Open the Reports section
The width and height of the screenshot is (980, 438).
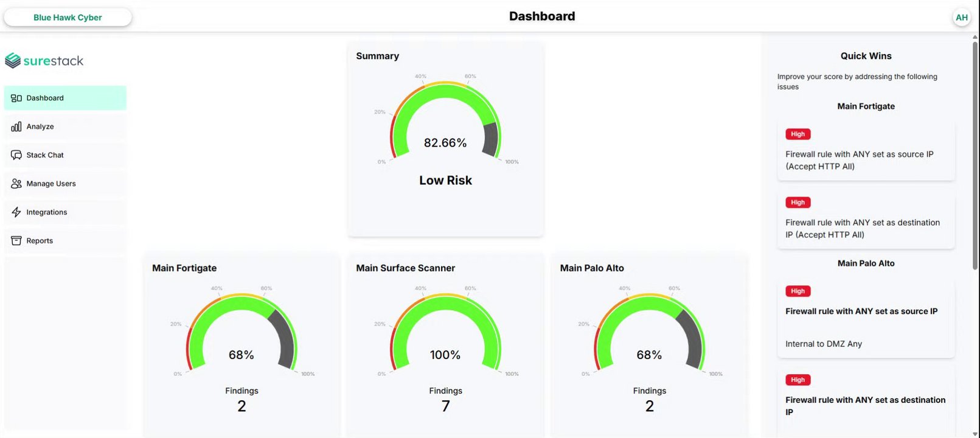65,241
